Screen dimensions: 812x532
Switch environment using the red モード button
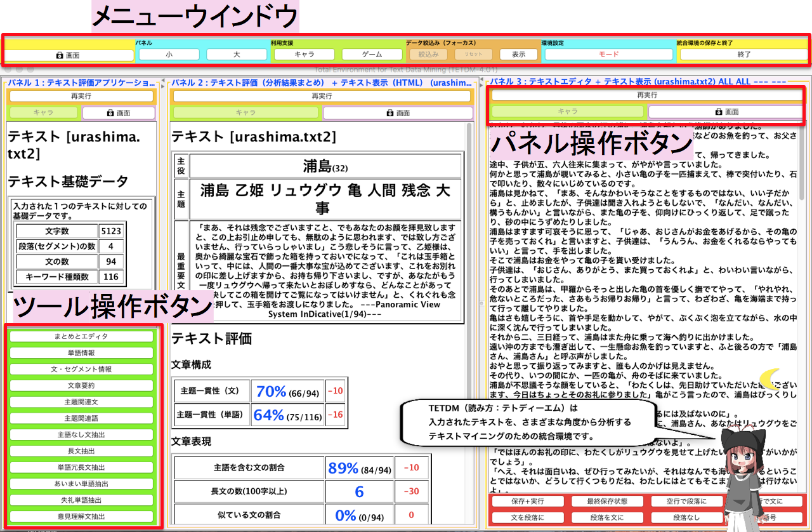[x=608, y=55]
